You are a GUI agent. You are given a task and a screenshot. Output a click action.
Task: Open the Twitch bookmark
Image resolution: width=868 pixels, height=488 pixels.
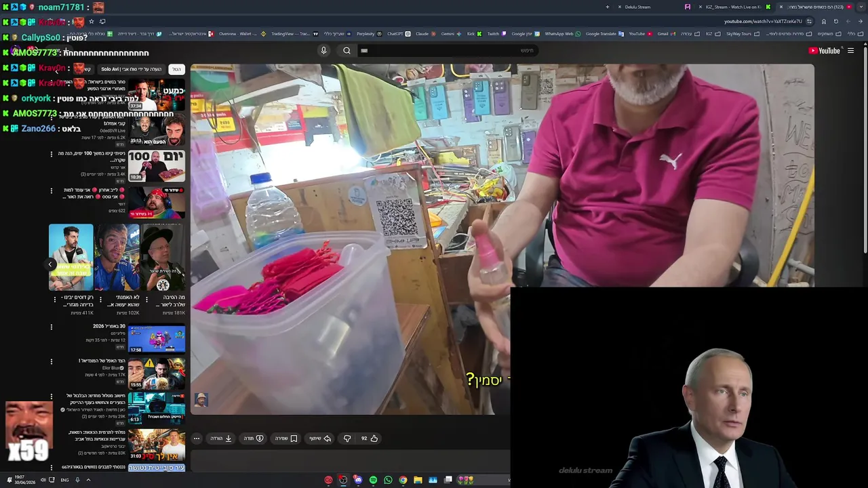[496, 34]
